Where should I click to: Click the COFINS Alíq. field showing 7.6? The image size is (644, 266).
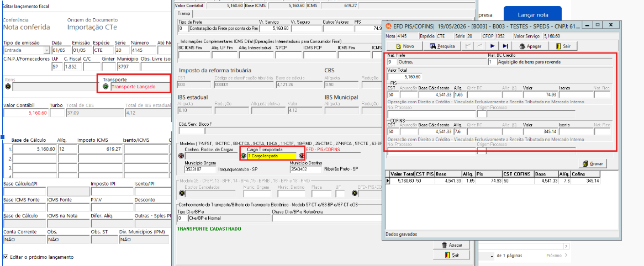[460, 131]
